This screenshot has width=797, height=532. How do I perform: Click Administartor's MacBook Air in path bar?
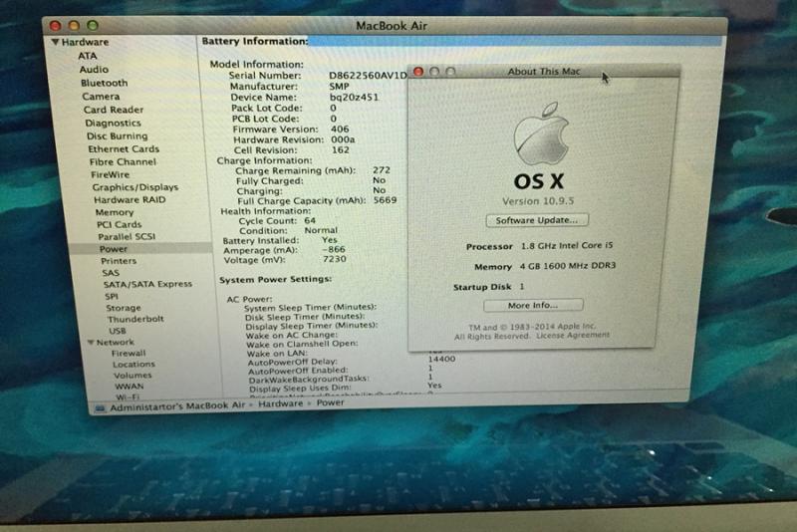pos(178,406)
